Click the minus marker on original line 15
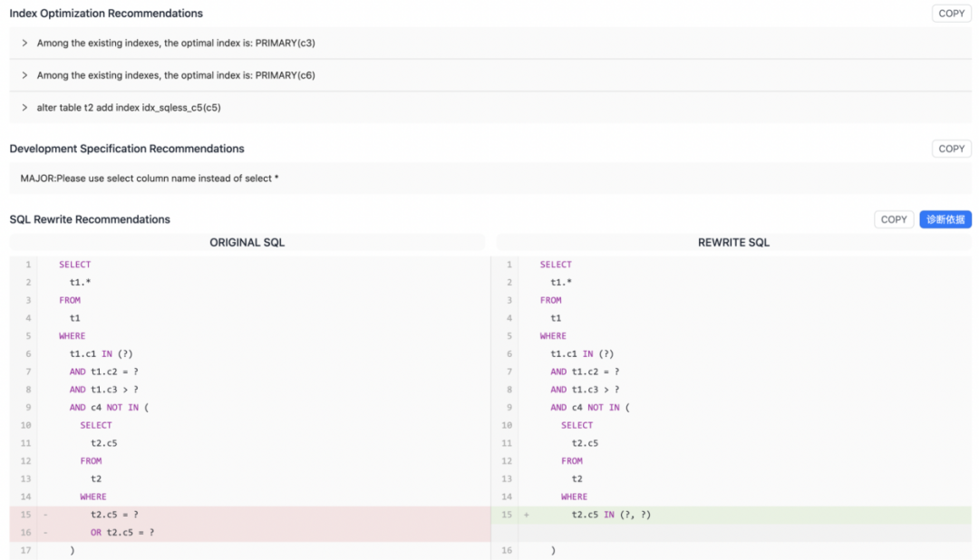Image resolution: width=979 pixels, height=560 pixels. pyautogui.click(x=45, y=515)
